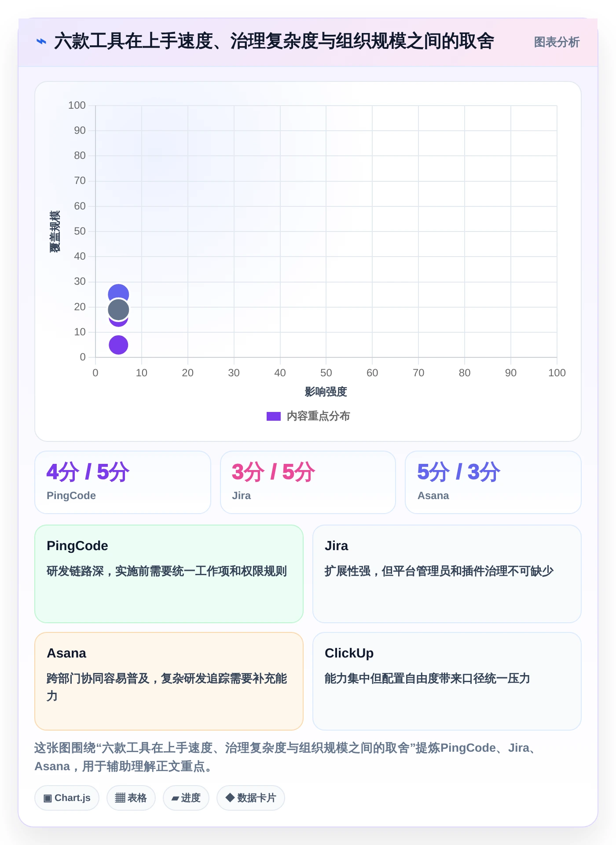Click the text 跨部门协同容易普及 in the Asana card
The height and width of the screenshot is (845, 616).
(x=98, y=679)
